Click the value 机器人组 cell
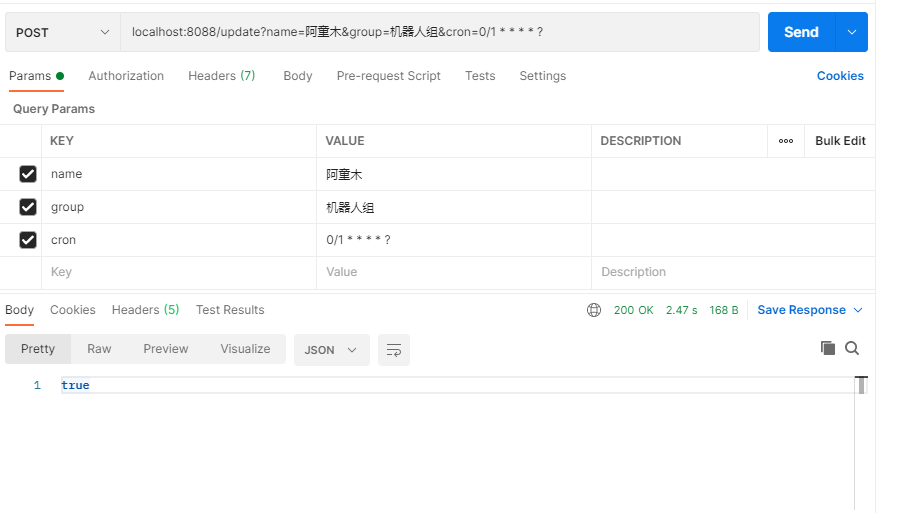Viewport: 916px width, 513px height. tap(454, 207)
